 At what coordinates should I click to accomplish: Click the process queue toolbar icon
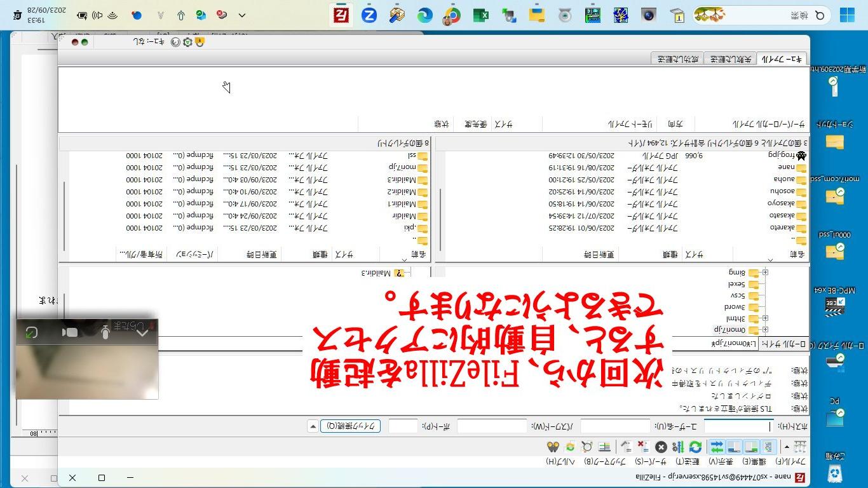pyautogui.click(x=678, y=447)
